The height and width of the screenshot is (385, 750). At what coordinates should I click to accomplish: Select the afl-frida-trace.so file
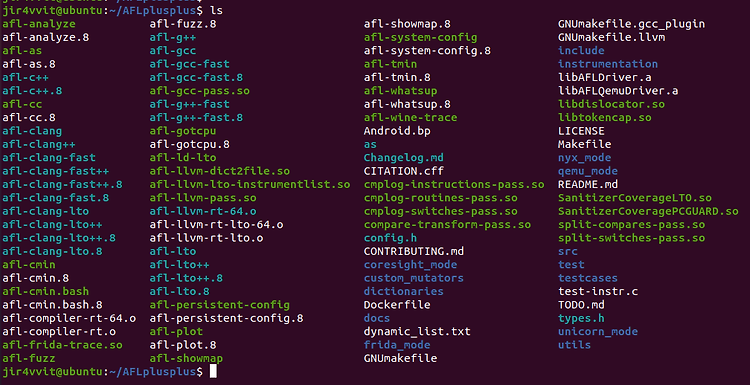coord(62,345)
